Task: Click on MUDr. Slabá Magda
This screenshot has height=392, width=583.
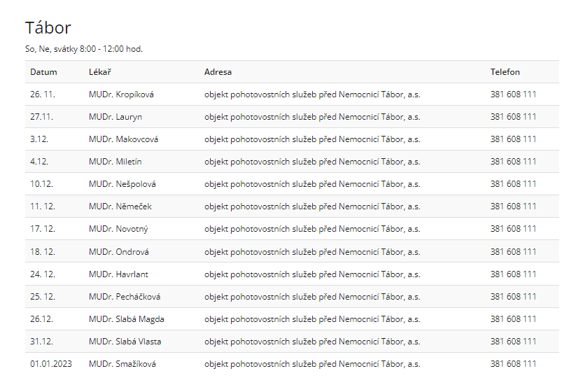Action: point(127,319)
